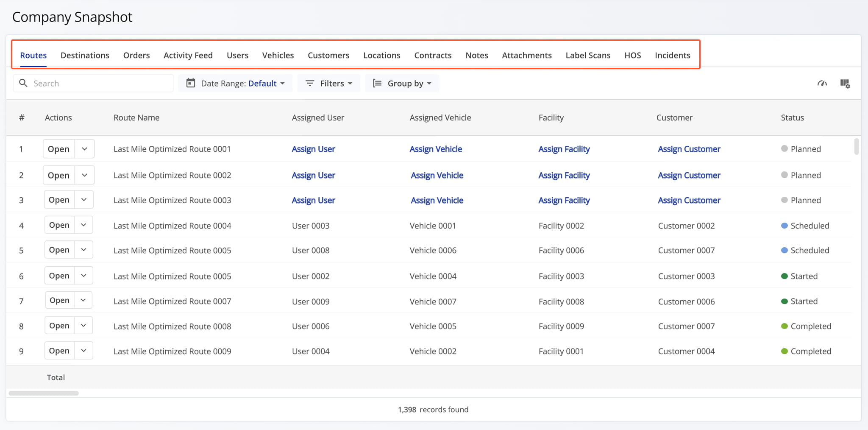Click Planned status of Route 0001

pyautogui.click(x=801, y=149)
